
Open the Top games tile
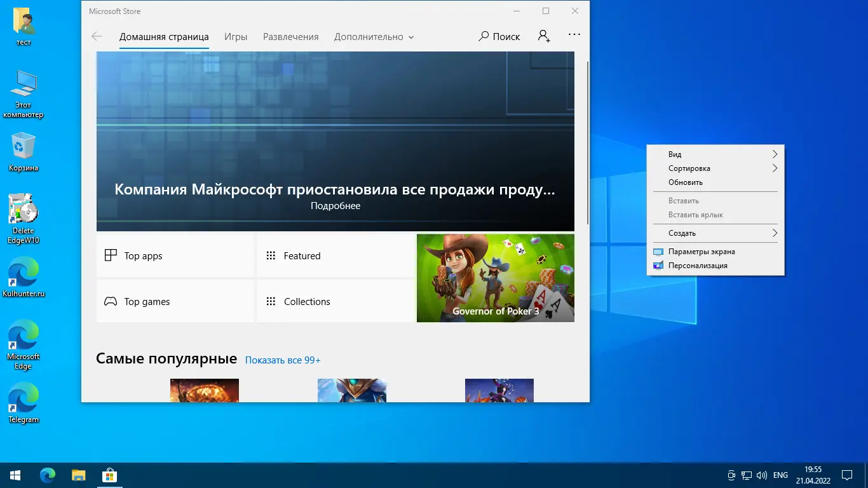point(175,301)
